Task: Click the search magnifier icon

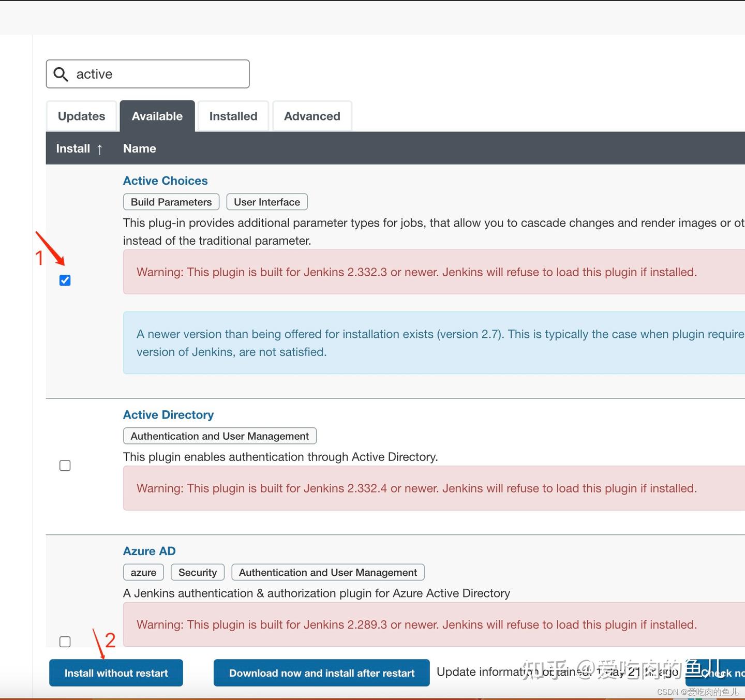Action: 61,74
